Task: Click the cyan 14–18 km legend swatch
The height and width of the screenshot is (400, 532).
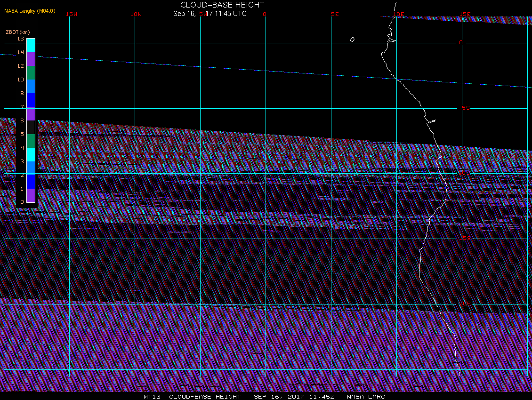Action: click(x=31, y=46)
